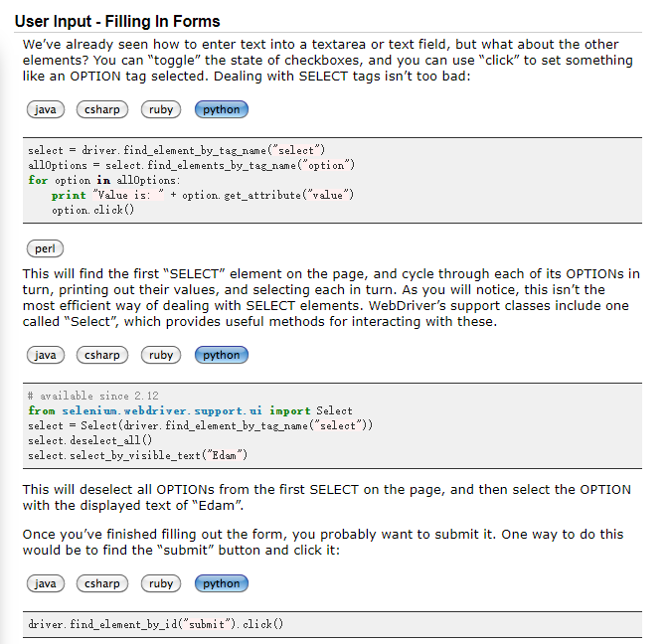This screenshot has height=644, width=670.
Task: Switch to csharp tab above the submit code
Action: [102, 583]
